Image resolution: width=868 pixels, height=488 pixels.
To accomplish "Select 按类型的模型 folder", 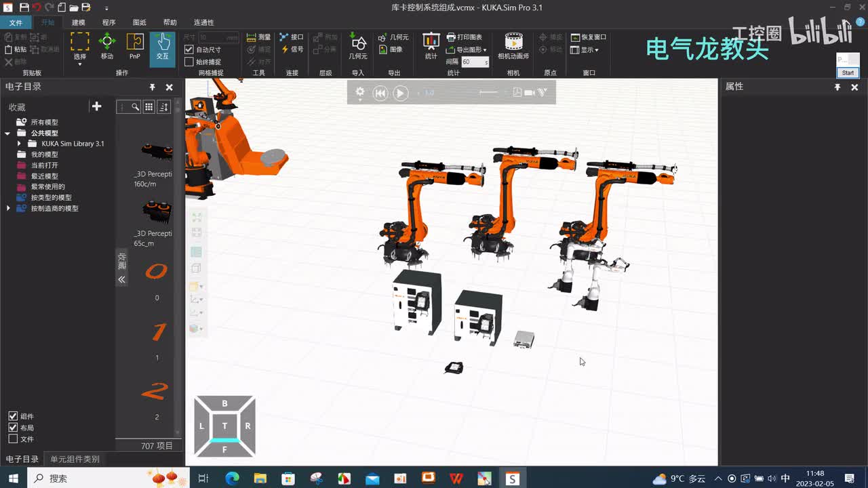I will click(x=51, y=197).
